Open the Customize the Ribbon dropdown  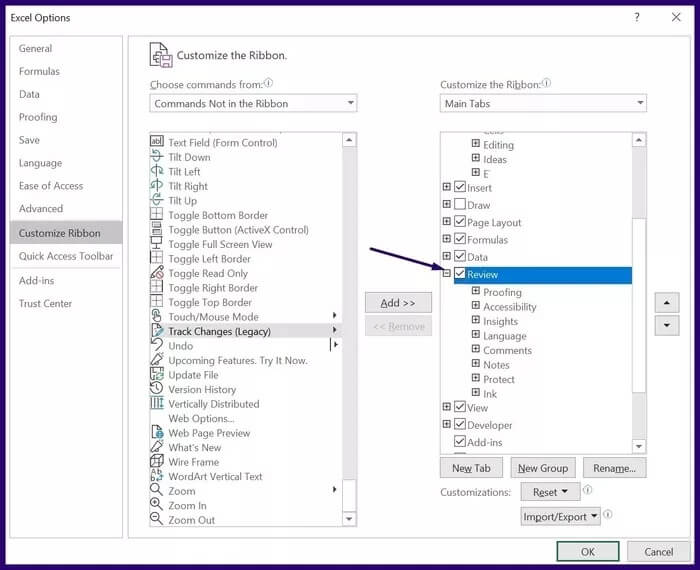tap(543, 103)
